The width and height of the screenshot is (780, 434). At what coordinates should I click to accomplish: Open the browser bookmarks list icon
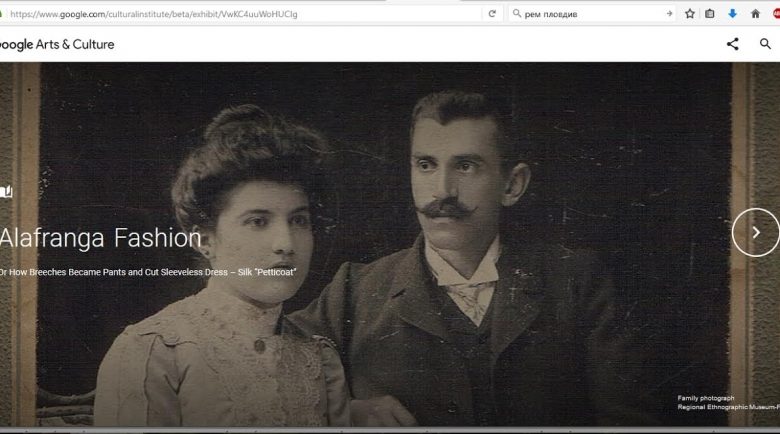click(x=710, y=14)
